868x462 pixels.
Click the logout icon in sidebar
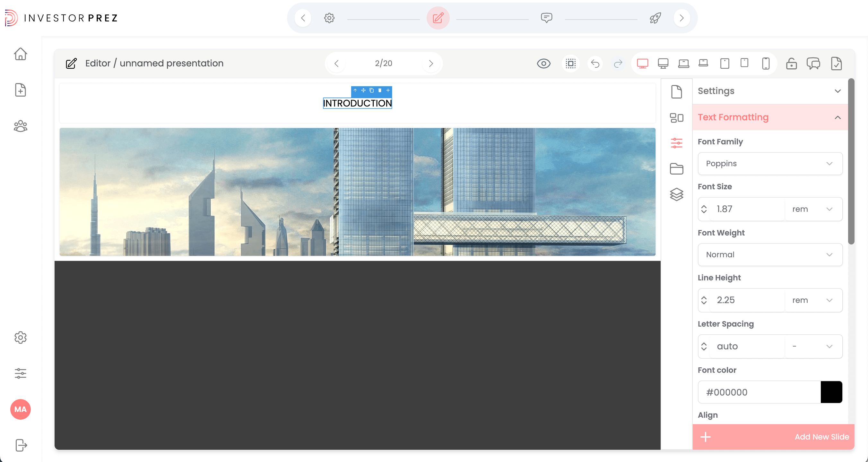pos(21,445)
